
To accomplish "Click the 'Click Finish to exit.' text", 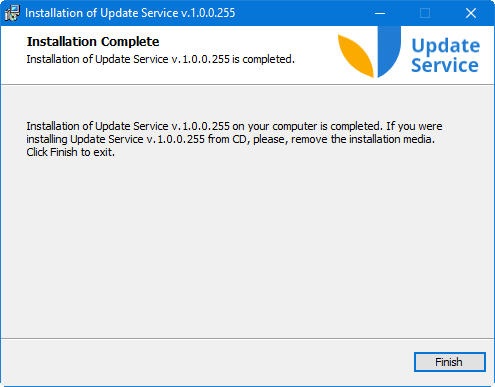I will [x=70, y=152].
